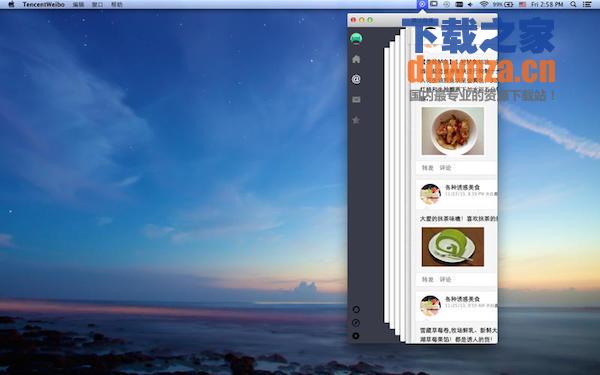Click the avatar on the matcha tea post

(x=430, y=194)
